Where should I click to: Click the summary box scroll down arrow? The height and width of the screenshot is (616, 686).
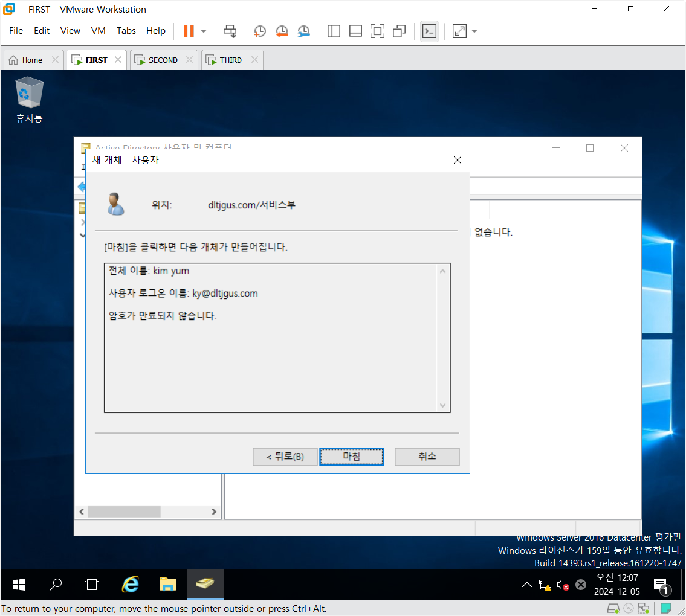(443, 405)
